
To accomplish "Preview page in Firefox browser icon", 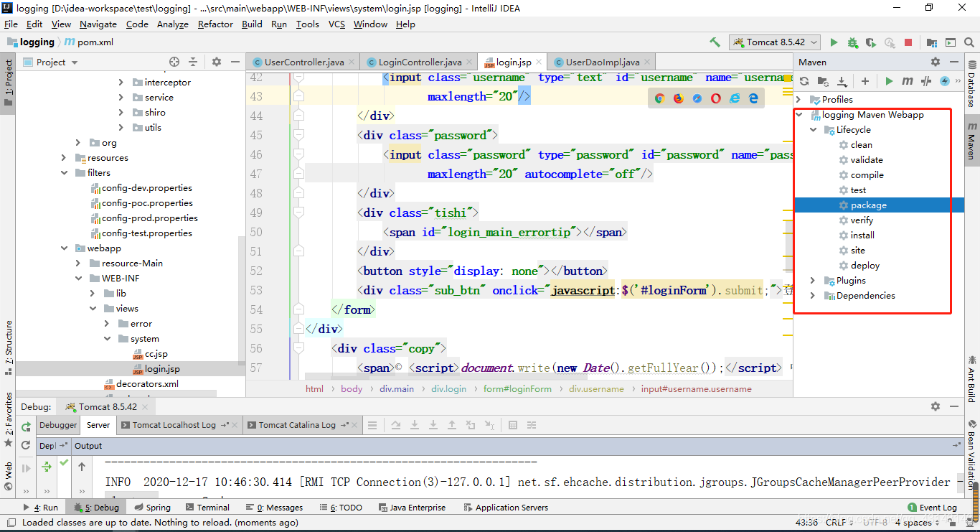I will pyautogui.click(x=679, y=98).
